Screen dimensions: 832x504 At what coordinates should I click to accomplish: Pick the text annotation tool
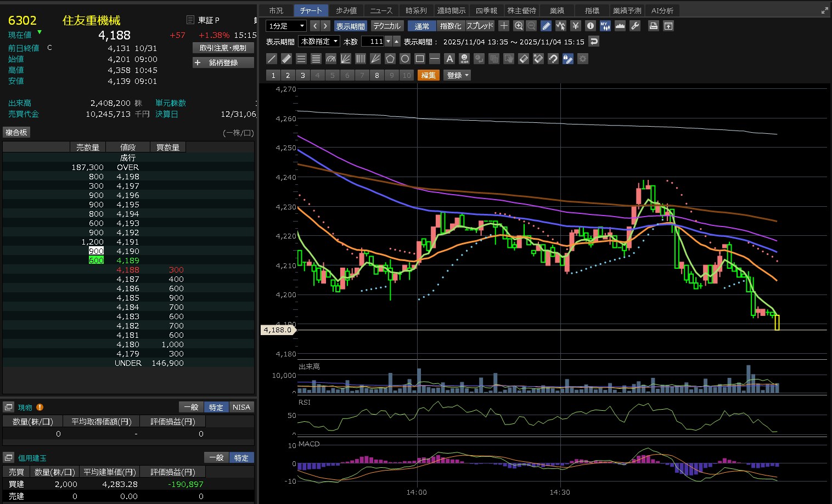pos(449,59)
